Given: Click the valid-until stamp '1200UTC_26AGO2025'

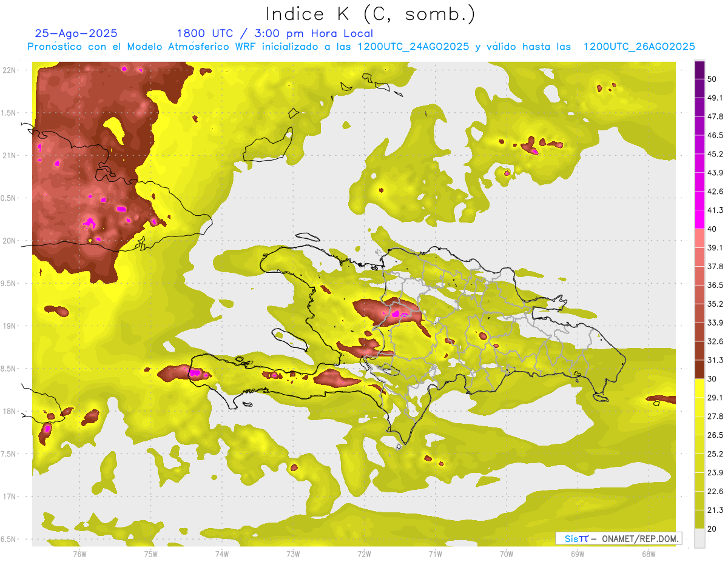Looking at the screenshot, I should click(639, 47).
